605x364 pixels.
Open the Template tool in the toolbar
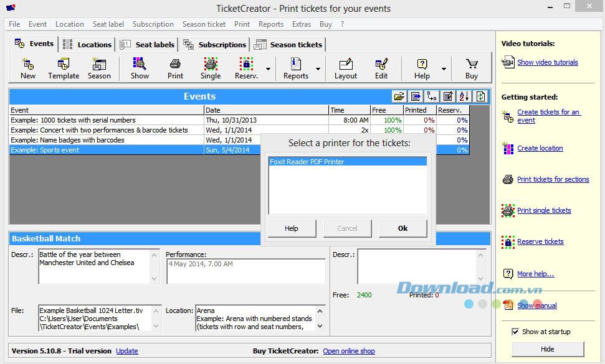coord(63,67)
